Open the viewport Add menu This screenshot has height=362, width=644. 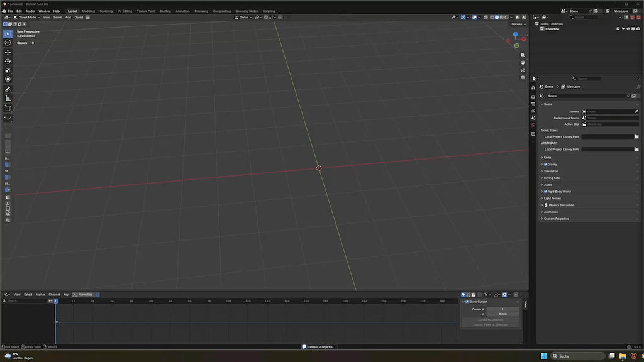click(x=68, y=17)
